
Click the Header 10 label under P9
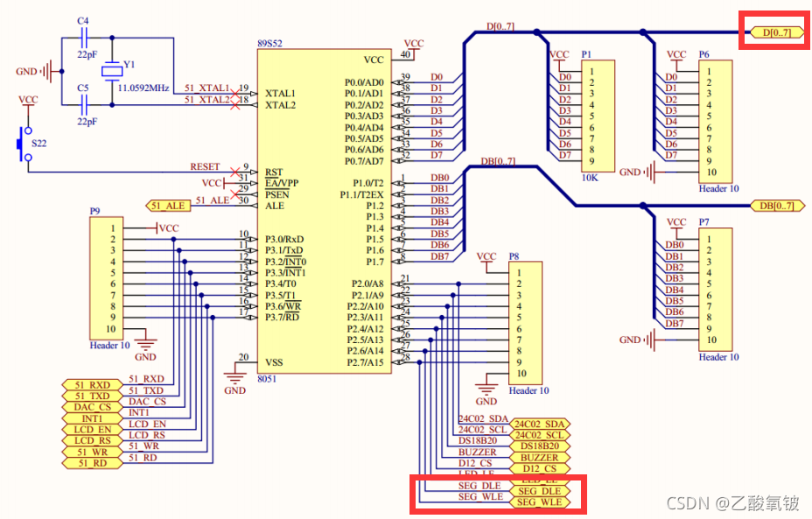pos(109,346)
